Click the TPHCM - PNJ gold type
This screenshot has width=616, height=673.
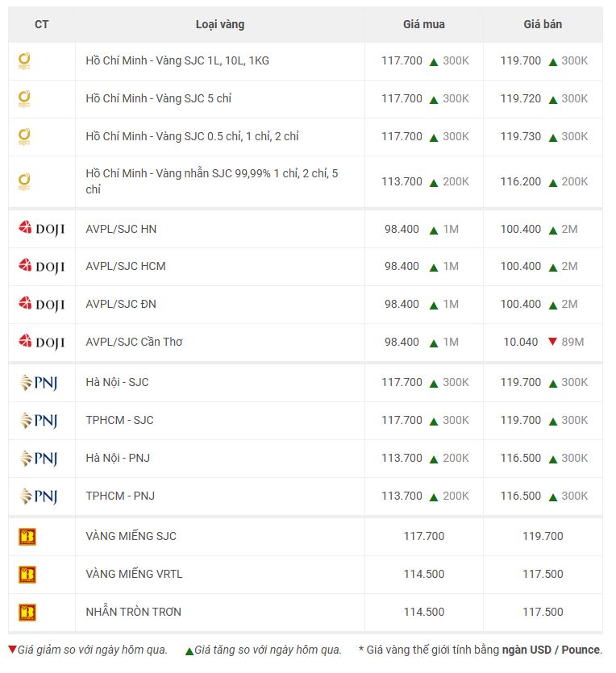(120, 496)
